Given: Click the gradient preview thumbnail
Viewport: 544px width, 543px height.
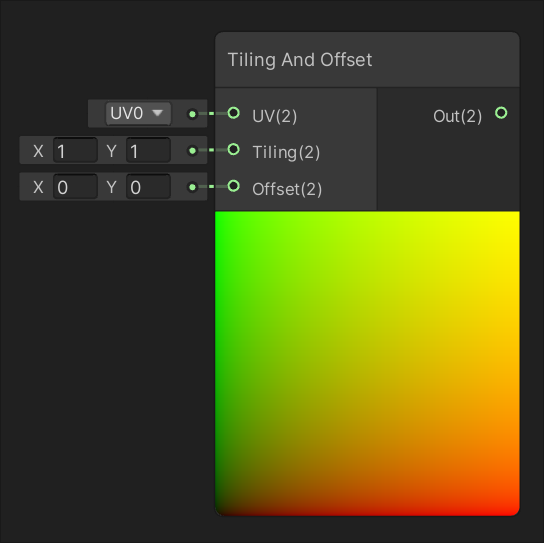Looking at the screenshot, I should pyautogui.click(x=367, y=363).
